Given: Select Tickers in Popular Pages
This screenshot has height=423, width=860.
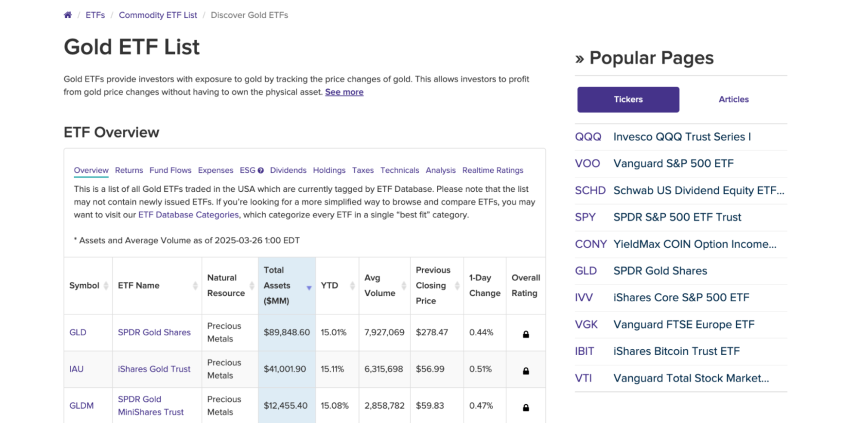Looking at the screenshot, I should point(628,99).
